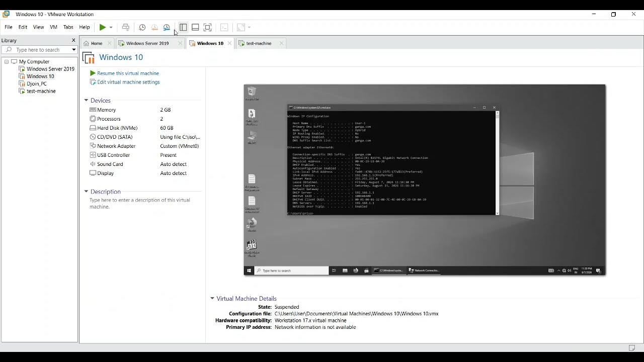Click the status bar message log icon
The width and height of the screenshot is (644, 362).
[x=632, y=348]
